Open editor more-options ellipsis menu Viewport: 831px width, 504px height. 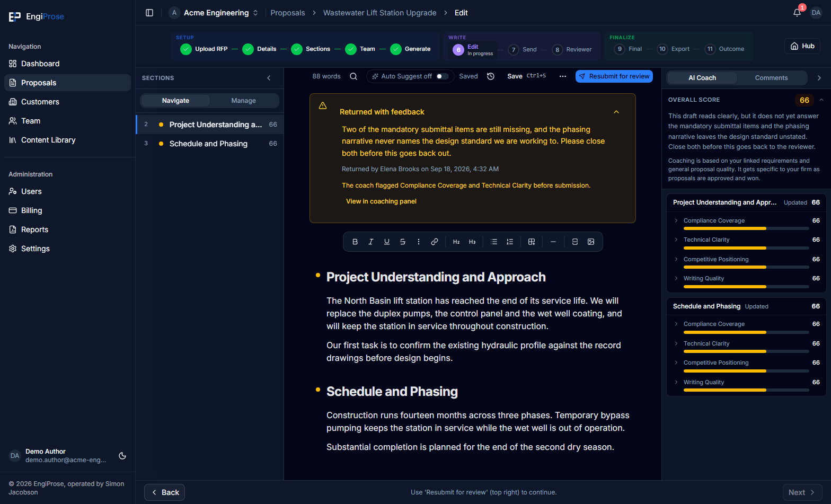click(563, 76)
